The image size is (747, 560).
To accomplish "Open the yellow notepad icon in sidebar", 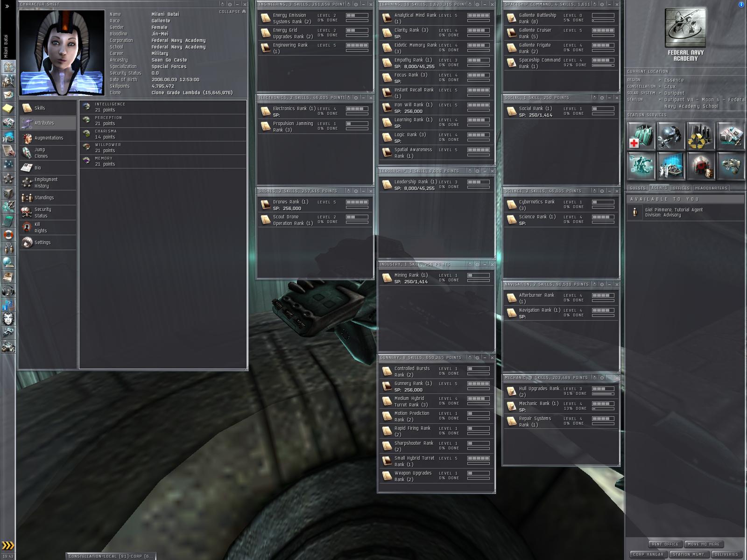I will pos(8,108).
